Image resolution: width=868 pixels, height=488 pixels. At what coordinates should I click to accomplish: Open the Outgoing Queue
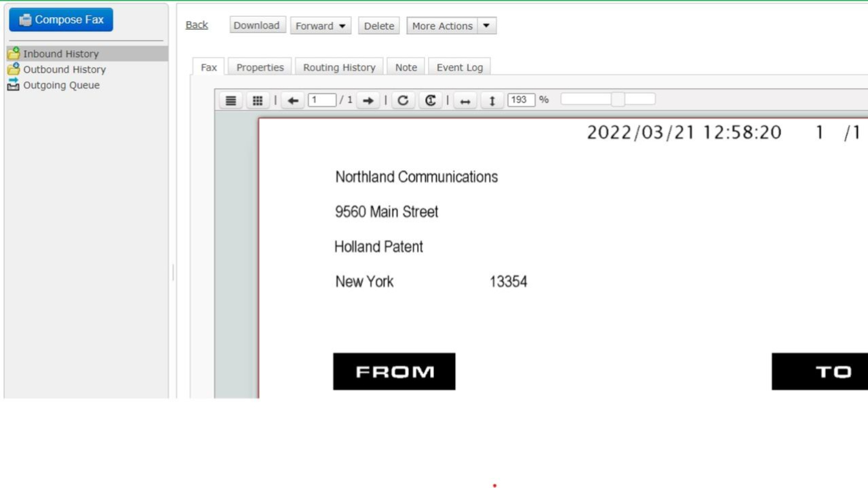(61, 85)
